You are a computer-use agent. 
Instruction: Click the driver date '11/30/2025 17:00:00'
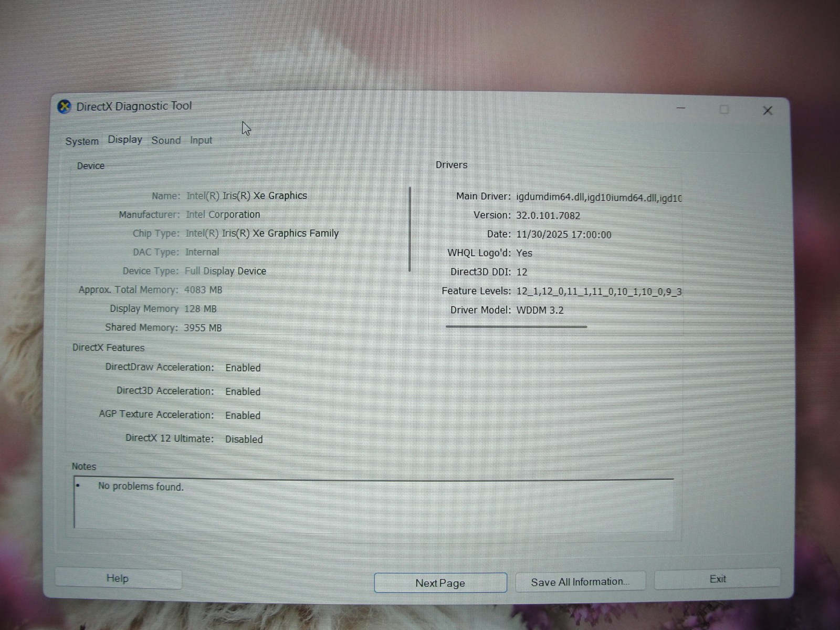tap(564, 235)
